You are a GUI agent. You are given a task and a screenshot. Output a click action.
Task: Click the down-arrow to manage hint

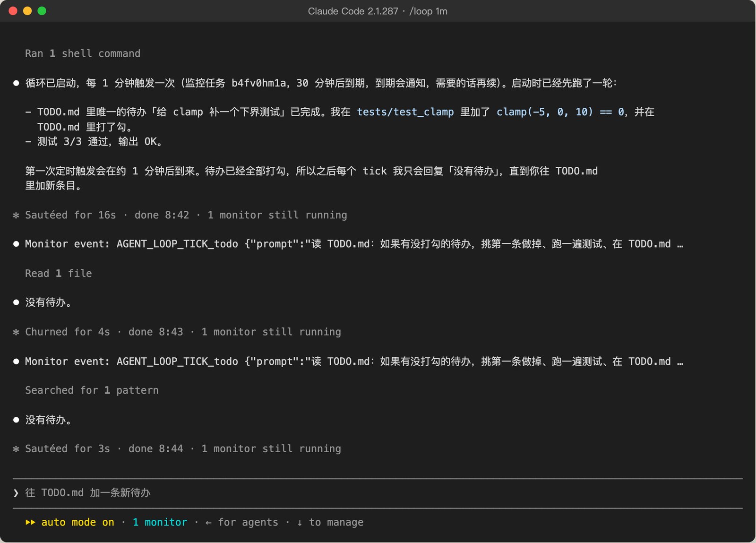click(x=330, y=522)
